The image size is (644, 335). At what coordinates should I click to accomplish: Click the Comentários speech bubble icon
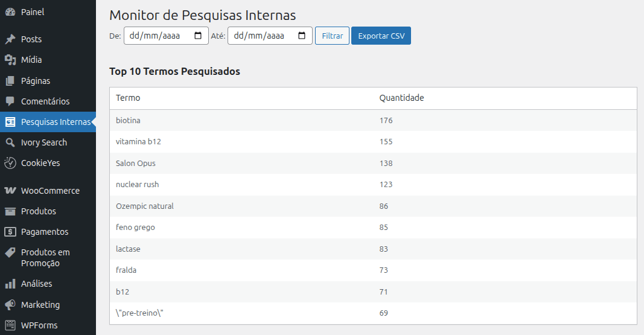pyautogui.click(x=10, y=101)
